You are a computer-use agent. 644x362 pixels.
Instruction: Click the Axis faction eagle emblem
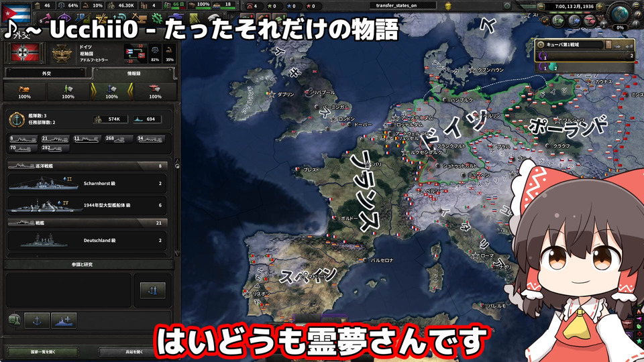(62, 54)
